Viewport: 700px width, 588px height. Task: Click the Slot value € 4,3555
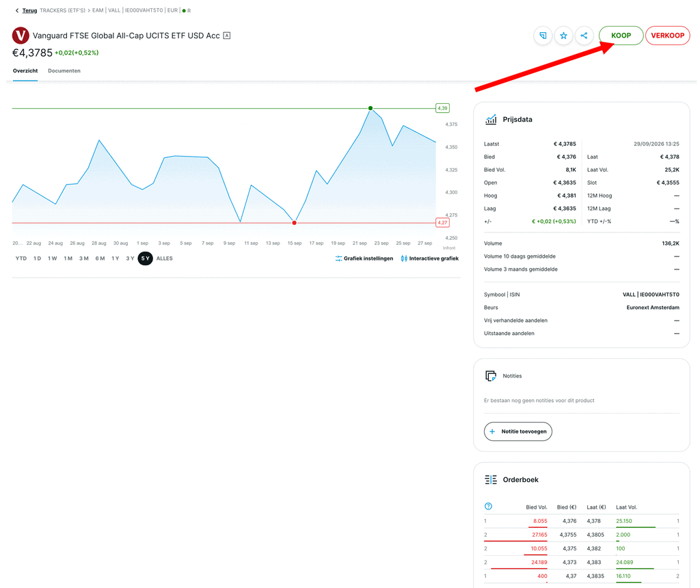point(668,183)
